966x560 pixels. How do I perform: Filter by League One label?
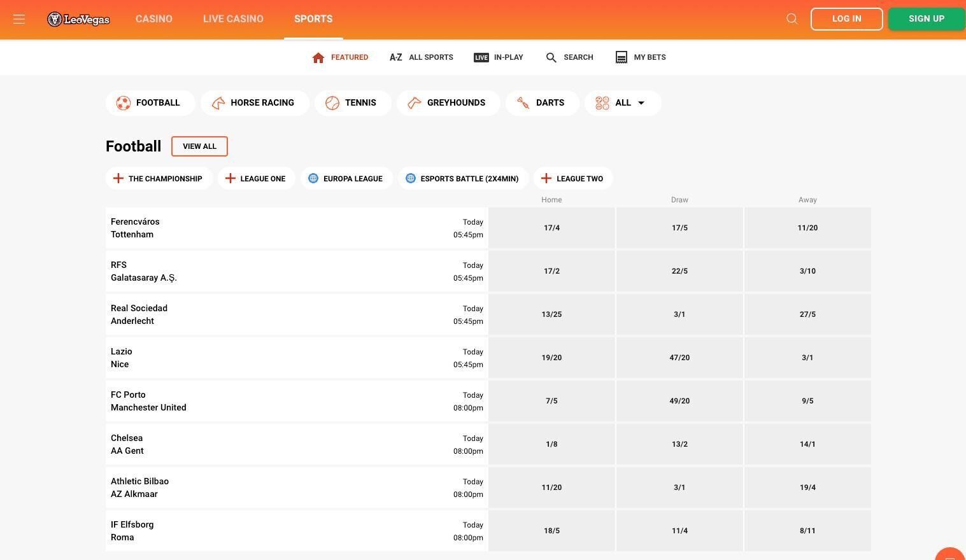[263, 179]
